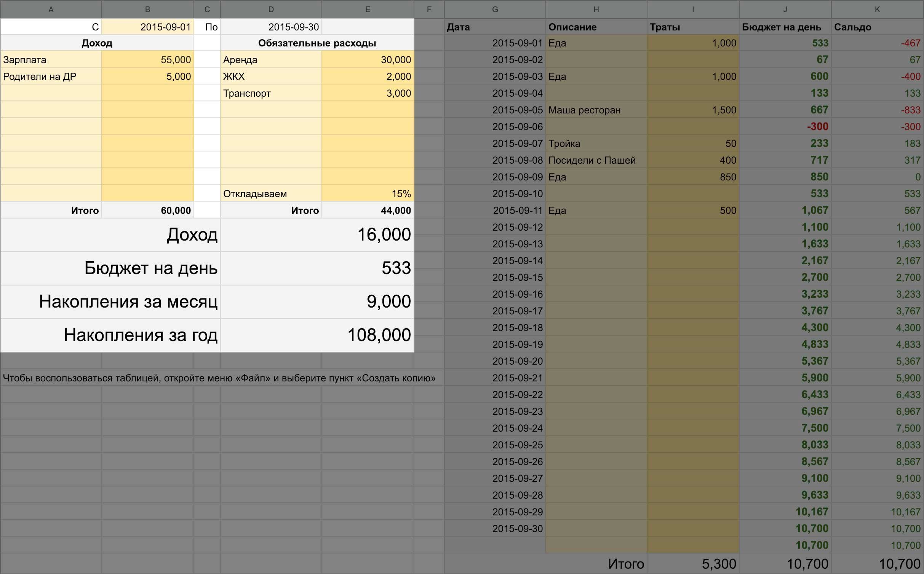Select the 5,300 total spending cell
Image resolution: width=924 pixels, height=574 pixels.
693,564
